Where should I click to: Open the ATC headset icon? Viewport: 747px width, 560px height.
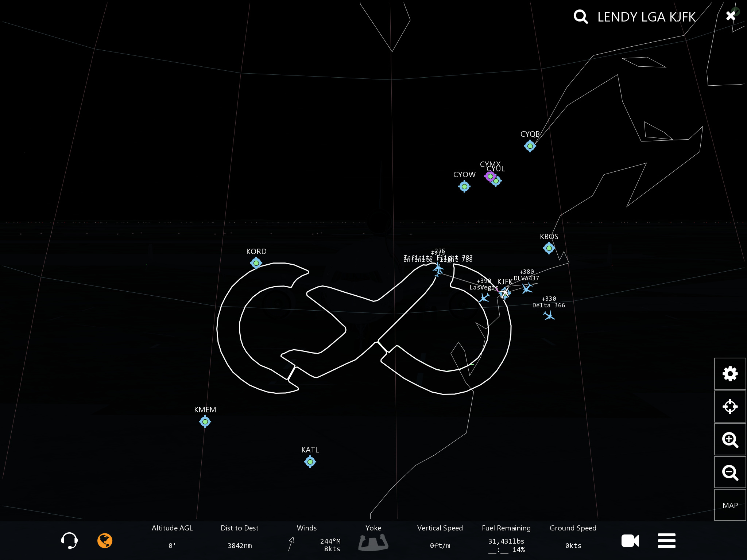pos(69,540)
